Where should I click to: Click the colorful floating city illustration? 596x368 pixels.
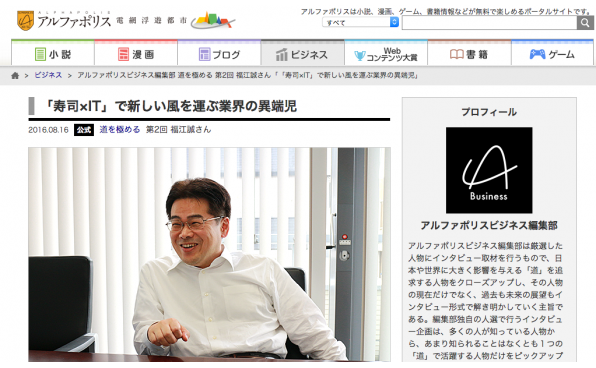coord(213,20)
